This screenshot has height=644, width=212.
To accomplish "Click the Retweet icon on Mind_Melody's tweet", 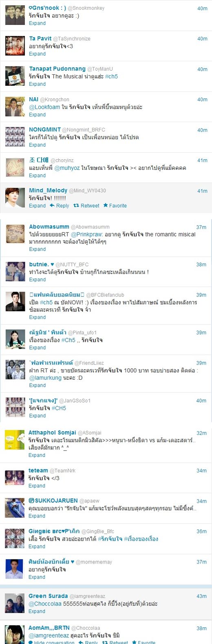I will pos(76,205).
